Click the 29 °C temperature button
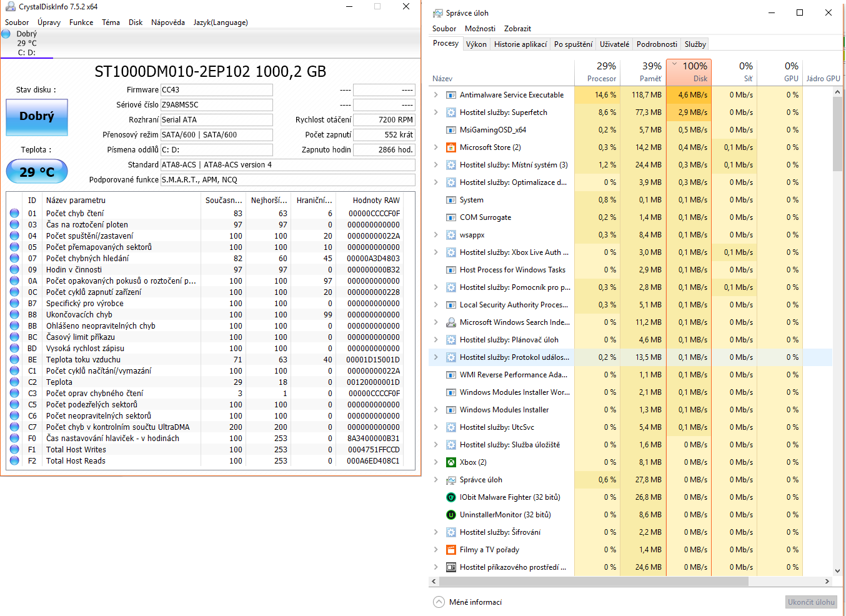This screenshot has height=616, width=846. (37, 172)
